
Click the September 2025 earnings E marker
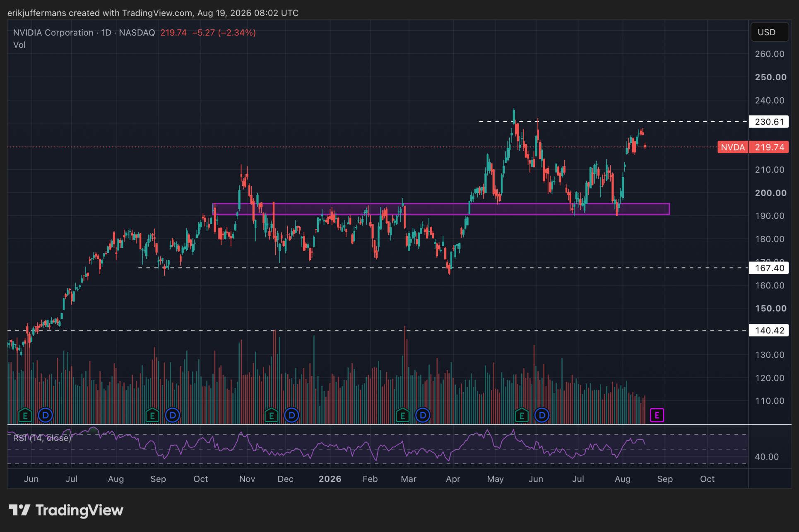(x=152, y=415)
